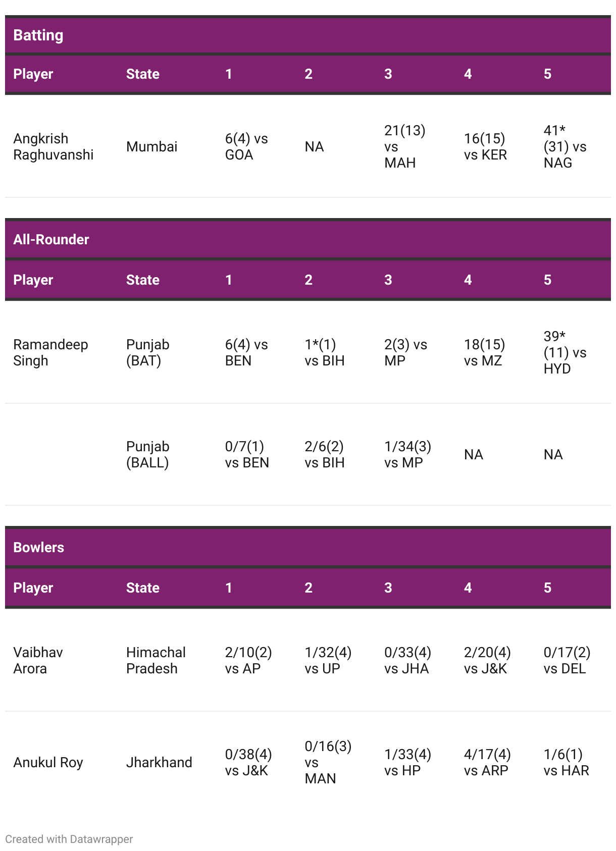Image resolution: width=616 pixels, height=851 pixels.
Task: Select the All-Rounder section header
Action: 51,239
